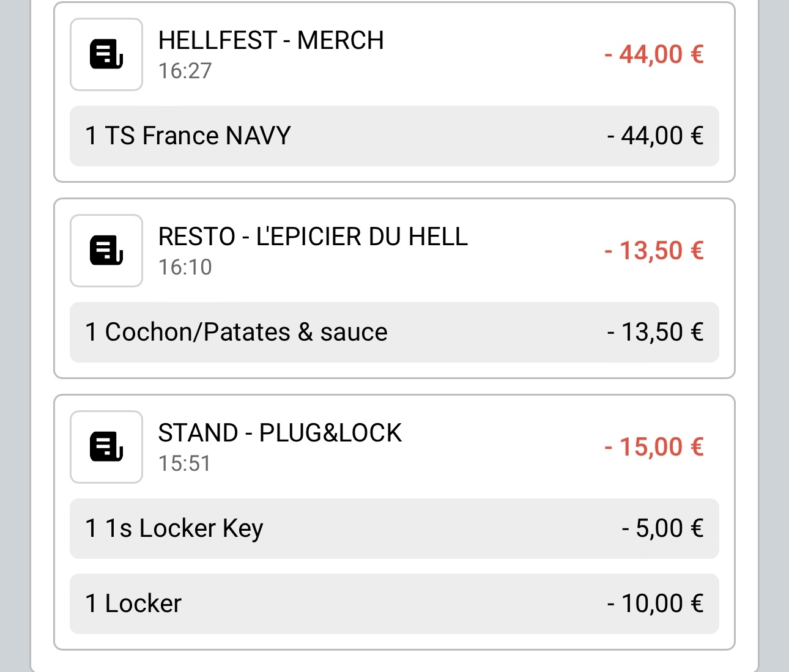Click the -15,00 € amount for STAND - PLUG&LOCK
The image size is (789, 672).
[653, 446]
